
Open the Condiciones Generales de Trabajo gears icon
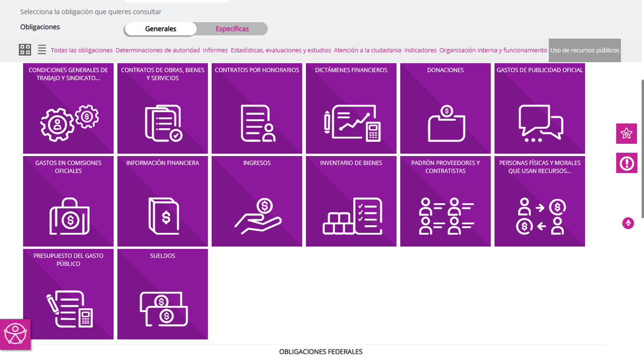click(70, 123)
